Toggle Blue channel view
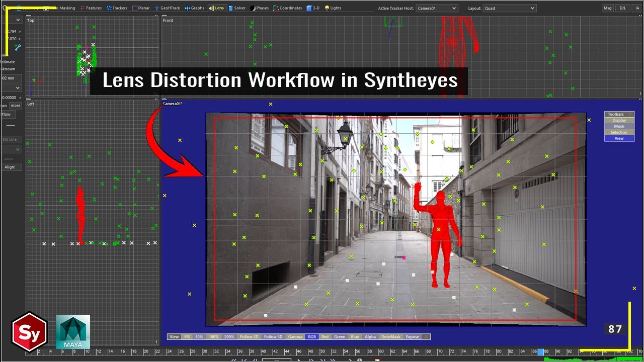 (x=355, y=337)
